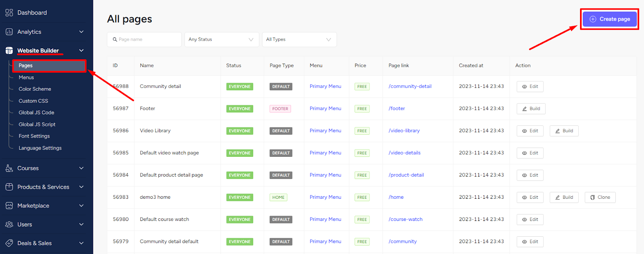Screen dimensions: 644x254
Task: Open the All Types dropdown
Action: pos(299,40)
